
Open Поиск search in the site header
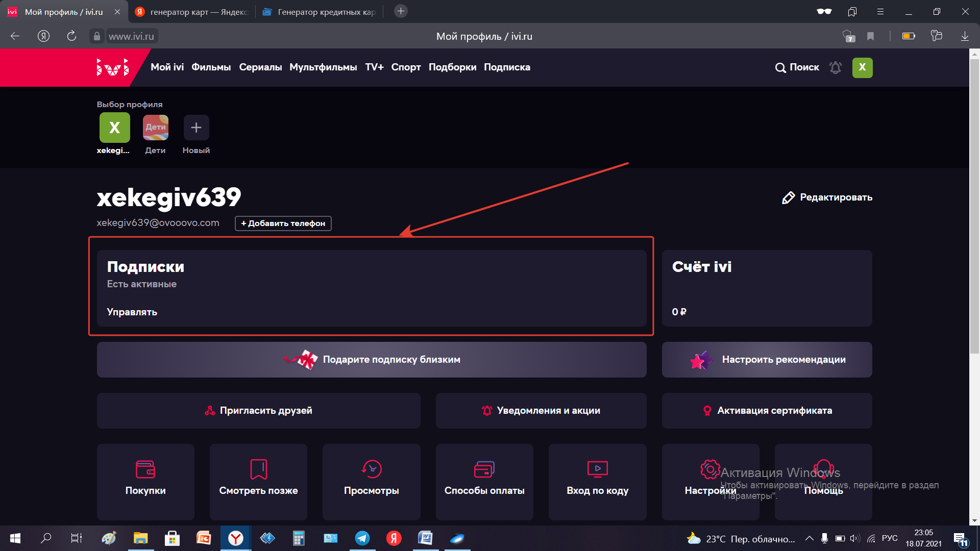point(797,67)
